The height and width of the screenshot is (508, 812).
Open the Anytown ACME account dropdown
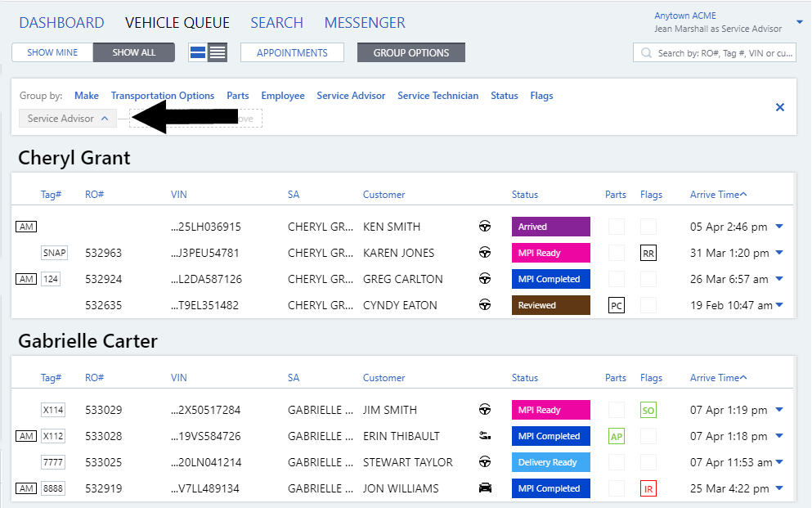pos(799,22)
